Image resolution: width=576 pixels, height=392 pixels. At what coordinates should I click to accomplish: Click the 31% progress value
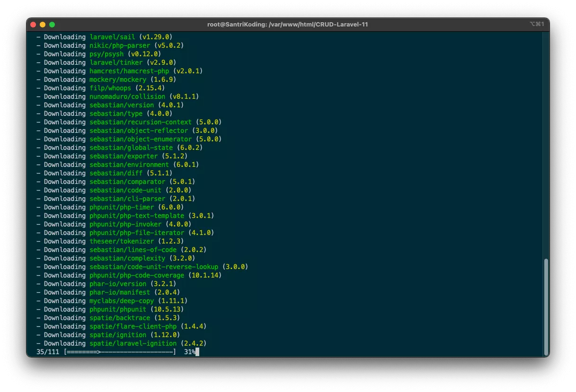click(190, 352)
